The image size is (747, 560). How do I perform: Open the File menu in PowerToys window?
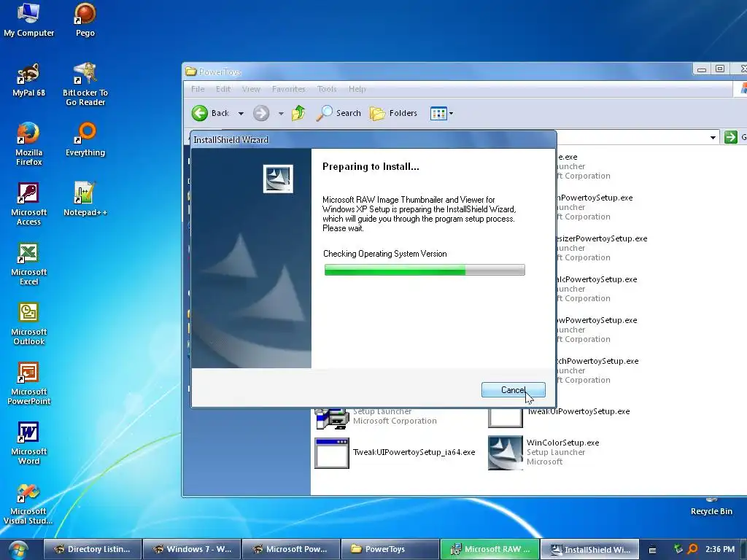tap(198, 89)
